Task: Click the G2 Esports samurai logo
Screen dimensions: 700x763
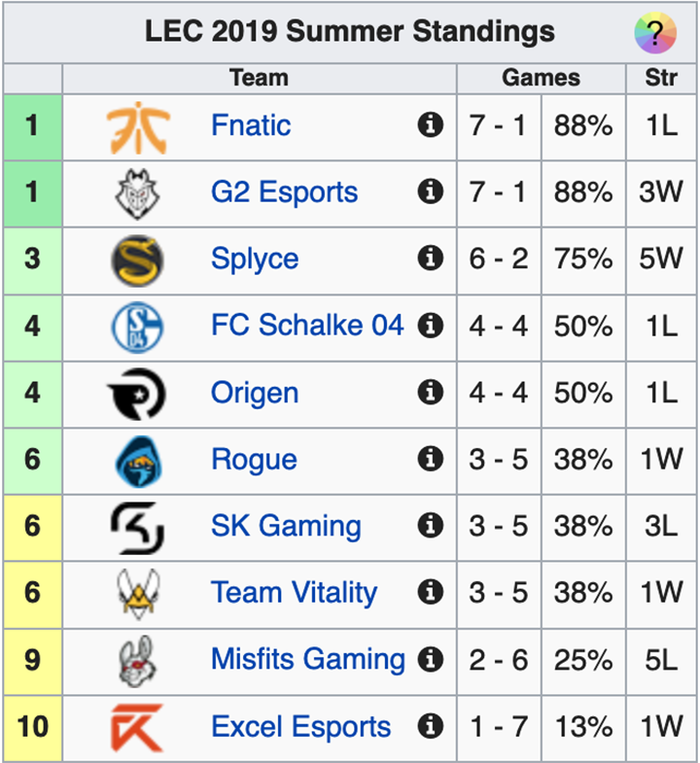Action: [137, 193]
